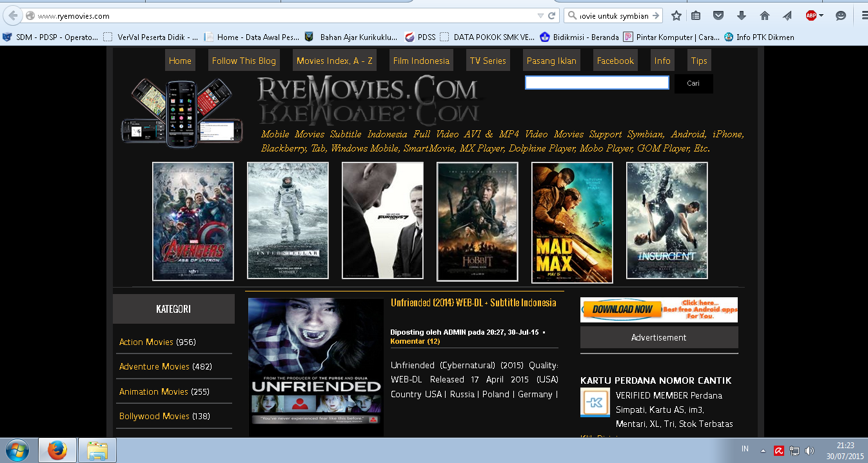Open the Hello chat smiley icon
This screenshot has height=463, width=868.
841,15
